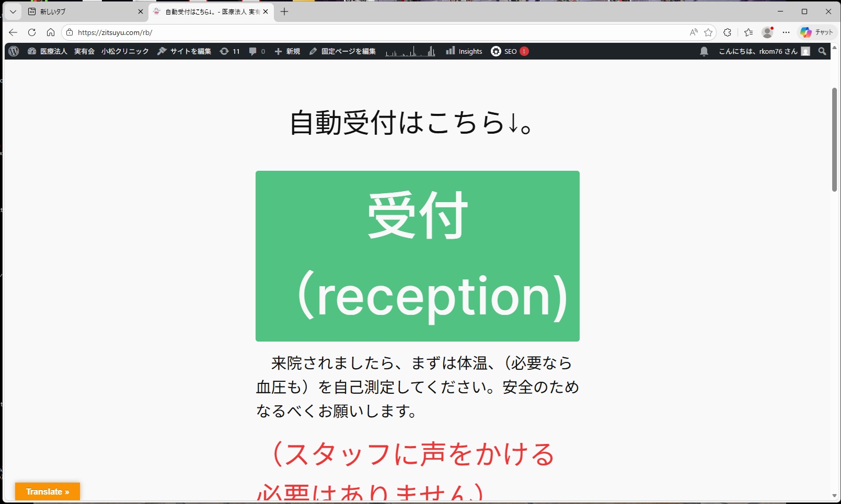Click the orange Translate button
This screenshot has height=504, width=841.
[48, 491]
